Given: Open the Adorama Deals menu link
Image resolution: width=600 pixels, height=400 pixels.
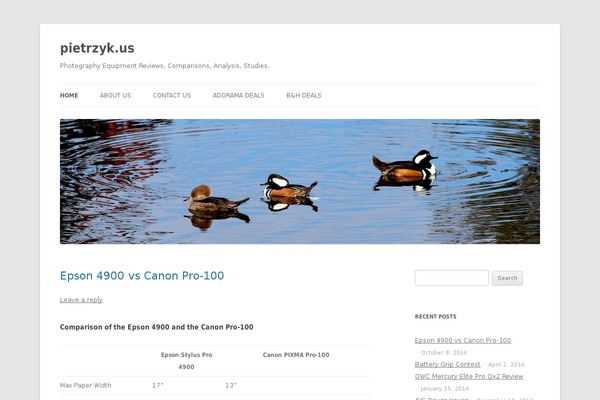Looking at the screenshot, I should pos(238,95).
